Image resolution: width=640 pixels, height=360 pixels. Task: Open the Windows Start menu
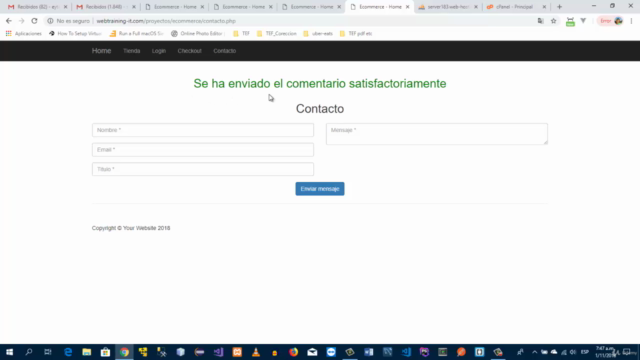pos(9,352)
